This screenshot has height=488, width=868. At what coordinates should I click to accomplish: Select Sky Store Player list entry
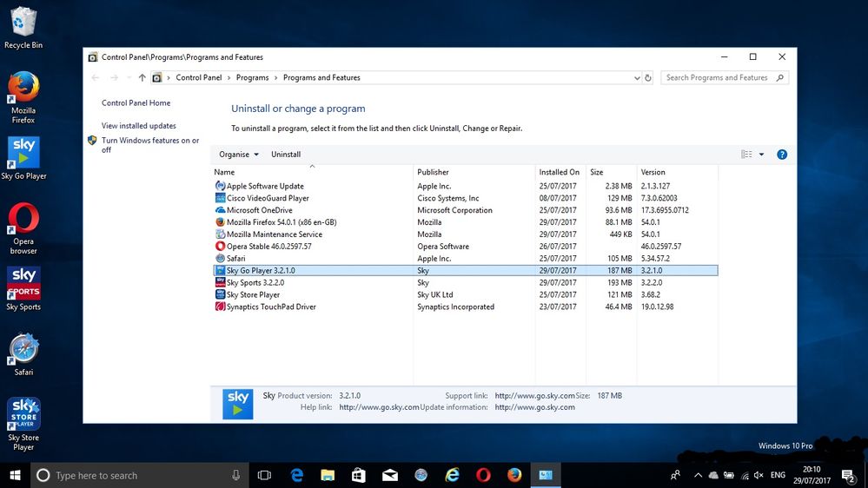coord(466,295)
